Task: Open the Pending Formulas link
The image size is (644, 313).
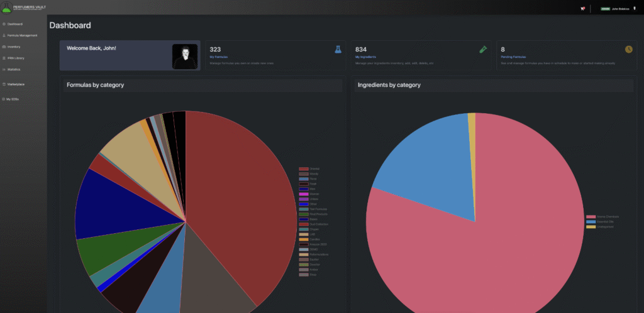Action: [513, 57]
